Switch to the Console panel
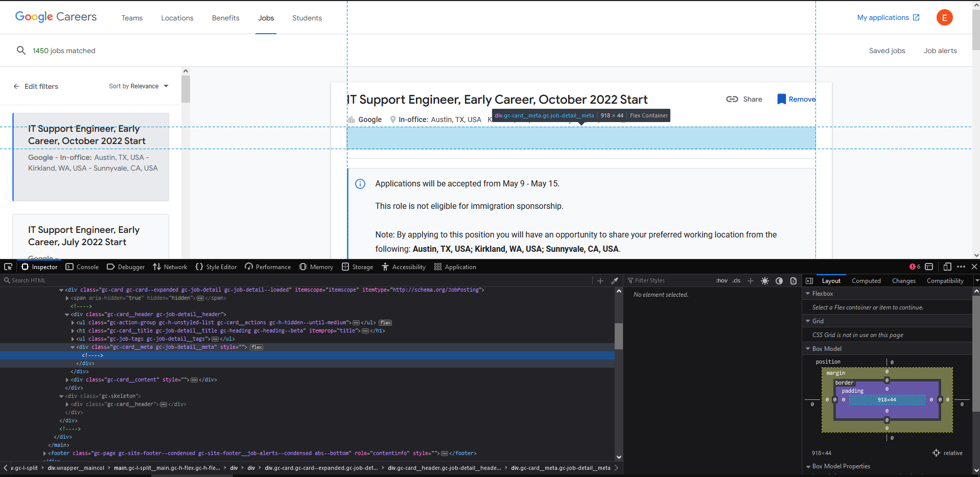This screenshot has width=980, height=477. [82, 267]
